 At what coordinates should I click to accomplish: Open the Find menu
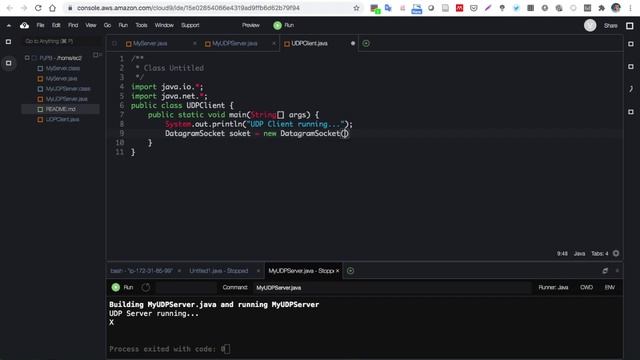pos(73,25)
